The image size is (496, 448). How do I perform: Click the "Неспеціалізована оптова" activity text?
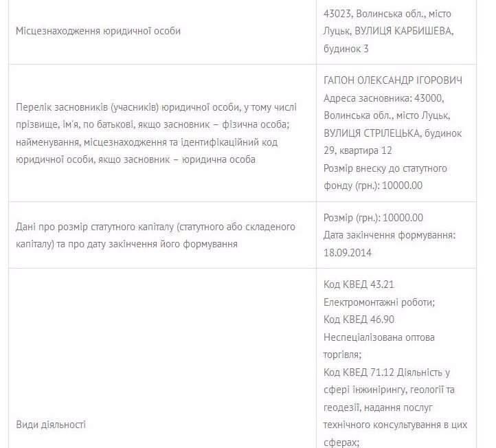click(x=379, y=337)
